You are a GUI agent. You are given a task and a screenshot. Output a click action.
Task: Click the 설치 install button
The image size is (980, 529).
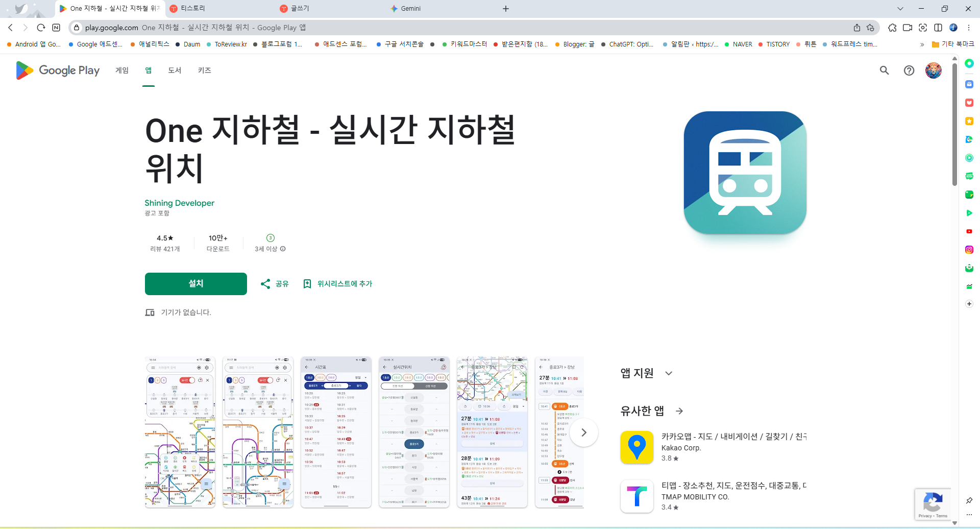[195, 283]
